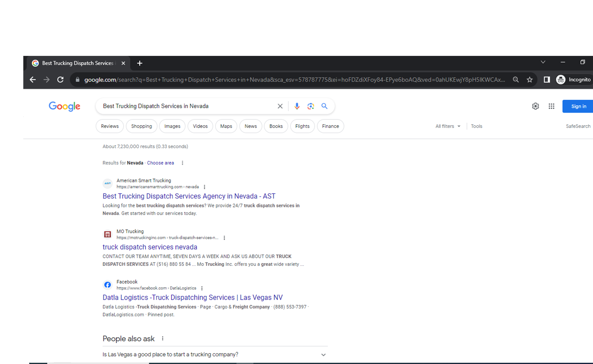
Task: Select the Maps filter tab
Action: (x=226, y=126)
